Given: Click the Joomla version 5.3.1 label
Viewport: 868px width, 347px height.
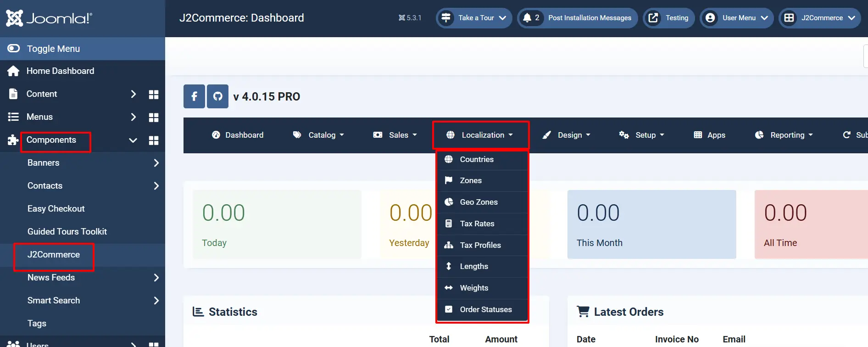Looking at the screenshot, I should [x=410, y=18].
